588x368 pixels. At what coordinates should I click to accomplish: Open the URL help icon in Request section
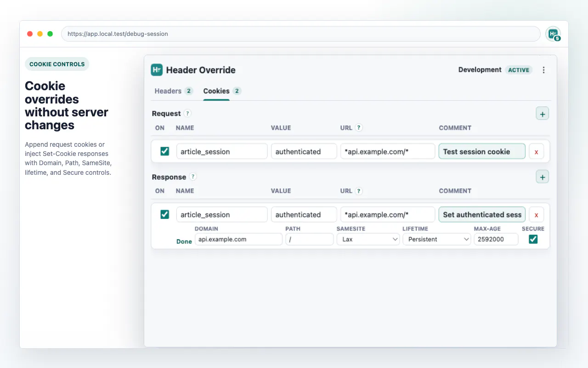(359, 127)
